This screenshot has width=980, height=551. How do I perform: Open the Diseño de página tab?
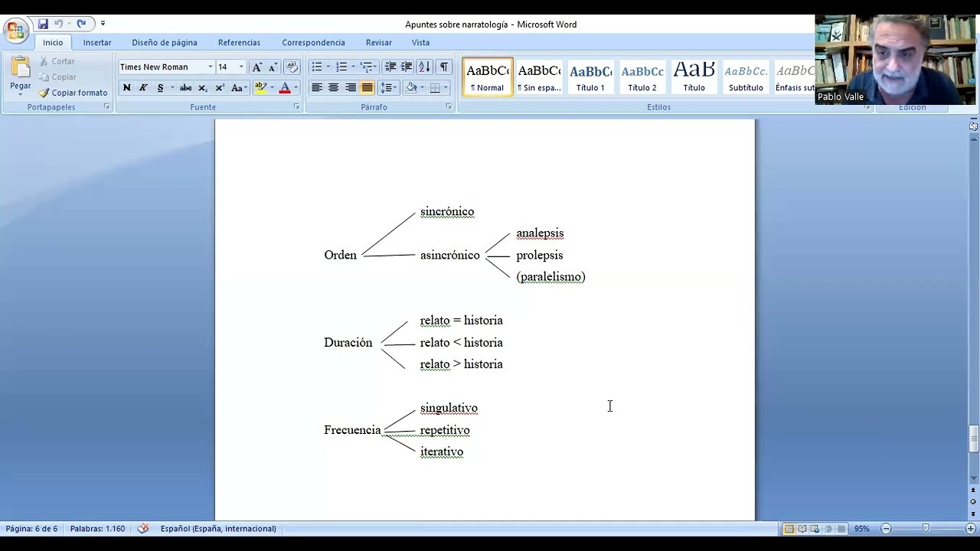(x=165, y=43)
